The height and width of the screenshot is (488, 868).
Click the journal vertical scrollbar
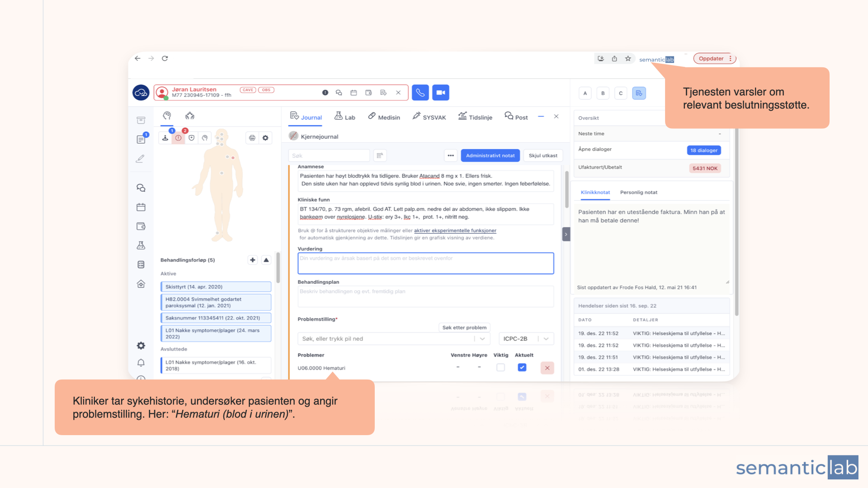tap(567, 190)
